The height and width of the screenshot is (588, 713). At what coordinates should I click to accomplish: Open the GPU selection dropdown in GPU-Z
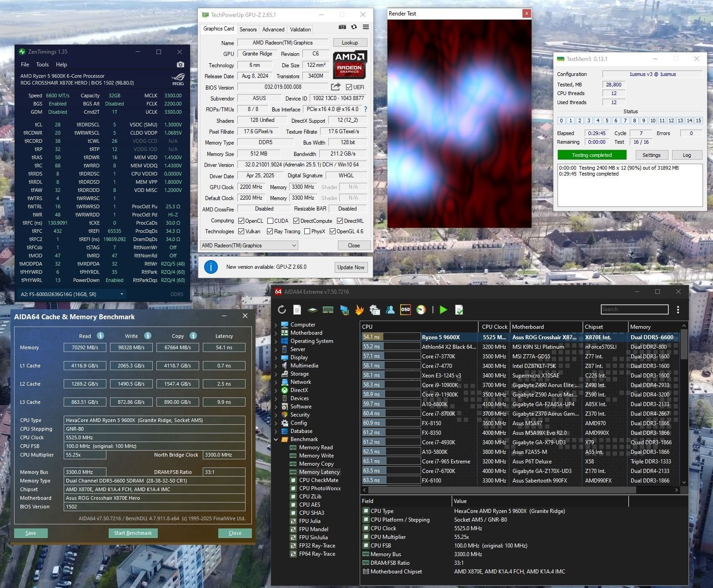(249, 246)
